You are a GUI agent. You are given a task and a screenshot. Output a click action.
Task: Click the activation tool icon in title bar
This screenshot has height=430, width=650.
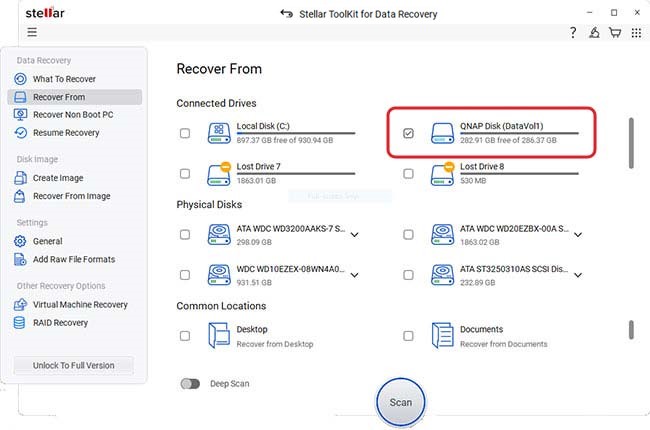(594, 33)
